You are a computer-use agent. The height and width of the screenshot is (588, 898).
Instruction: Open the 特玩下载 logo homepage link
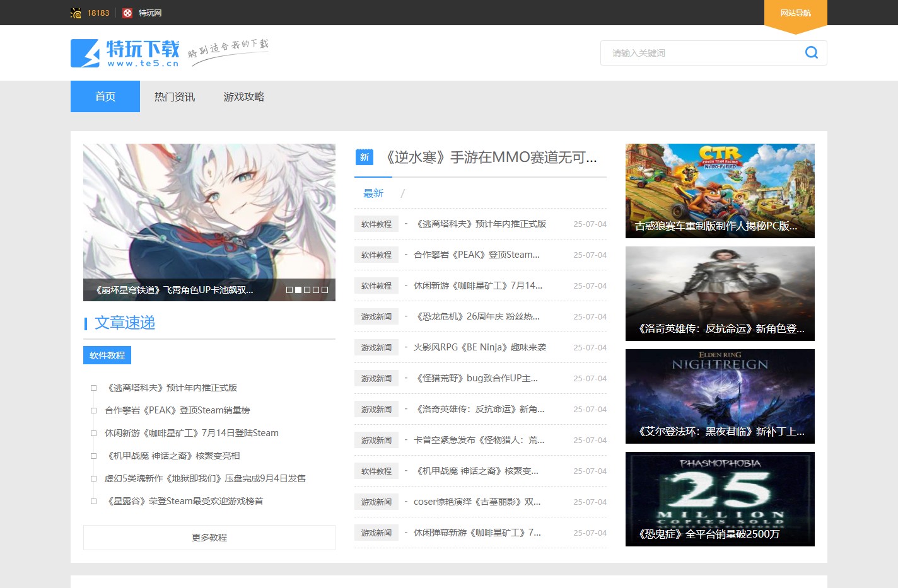point(125,54)
